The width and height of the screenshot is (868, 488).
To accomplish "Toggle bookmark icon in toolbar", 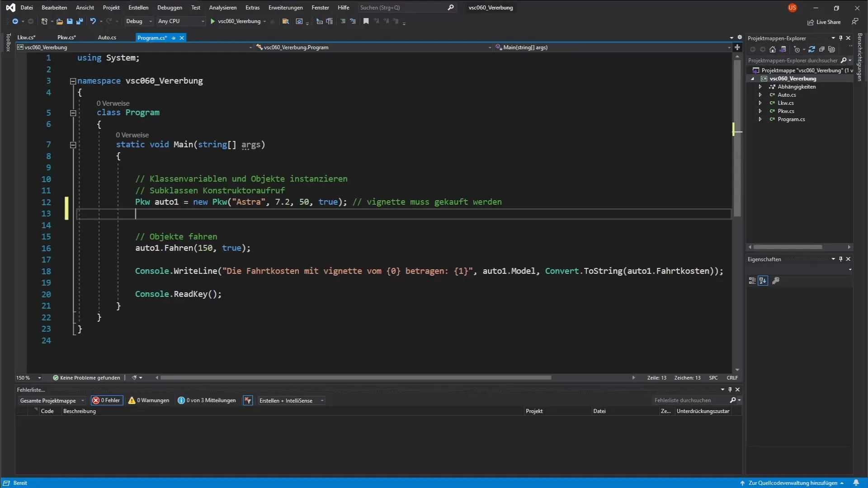I will coord(366,21).
